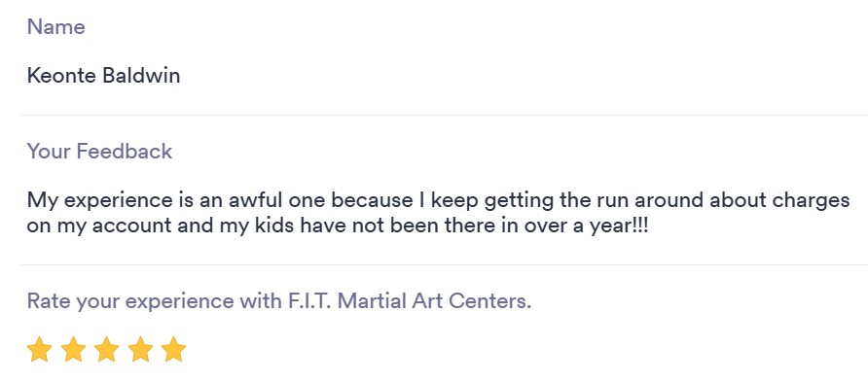This screenshot has width=868, height=382.
Task: Click the first line of the feedback text
Action: pos(438,199)
